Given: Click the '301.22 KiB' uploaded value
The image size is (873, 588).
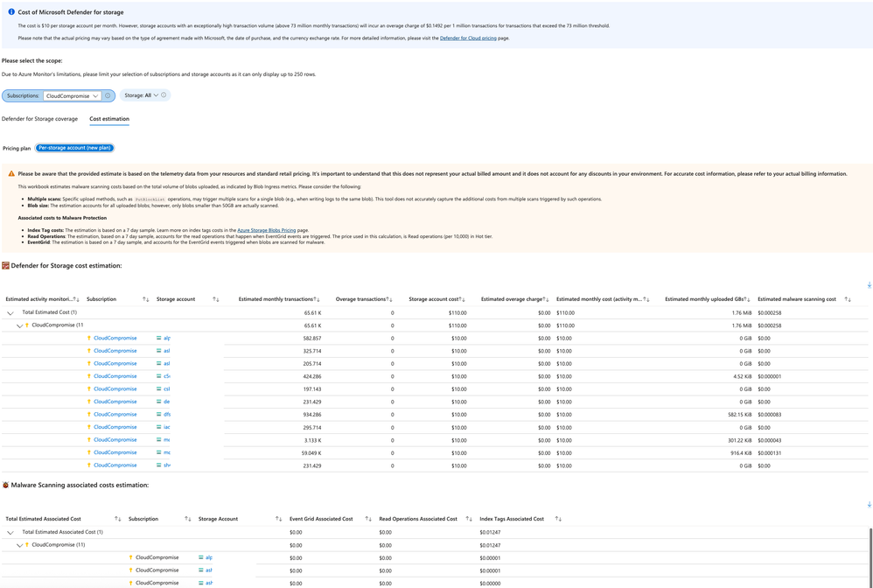Looking at the screenshot, I should point(739,440).
